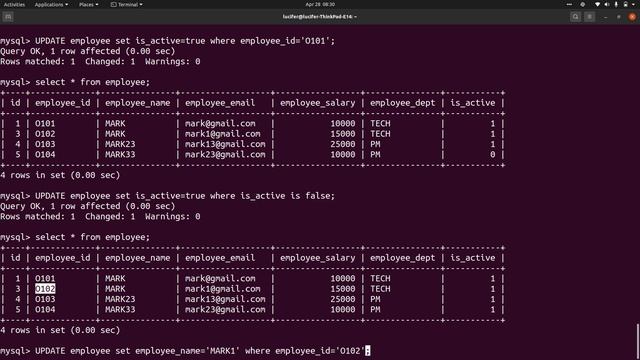
Task: Close the terminal window
Action: click(x=632, y=17)
